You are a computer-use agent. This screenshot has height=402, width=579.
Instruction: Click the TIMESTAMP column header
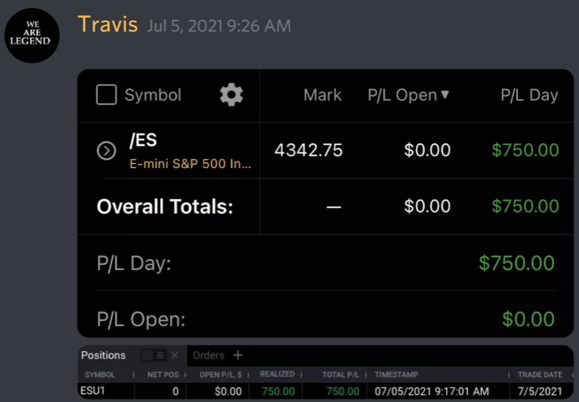pyautogui.click(x=396, y=375)
